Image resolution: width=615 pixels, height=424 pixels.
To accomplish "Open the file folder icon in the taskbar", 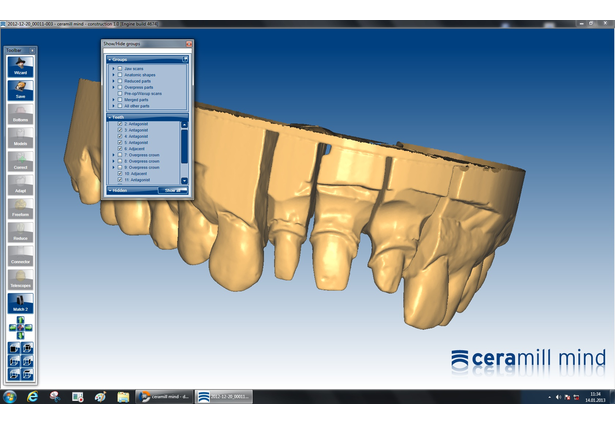I will coord(123,397).
